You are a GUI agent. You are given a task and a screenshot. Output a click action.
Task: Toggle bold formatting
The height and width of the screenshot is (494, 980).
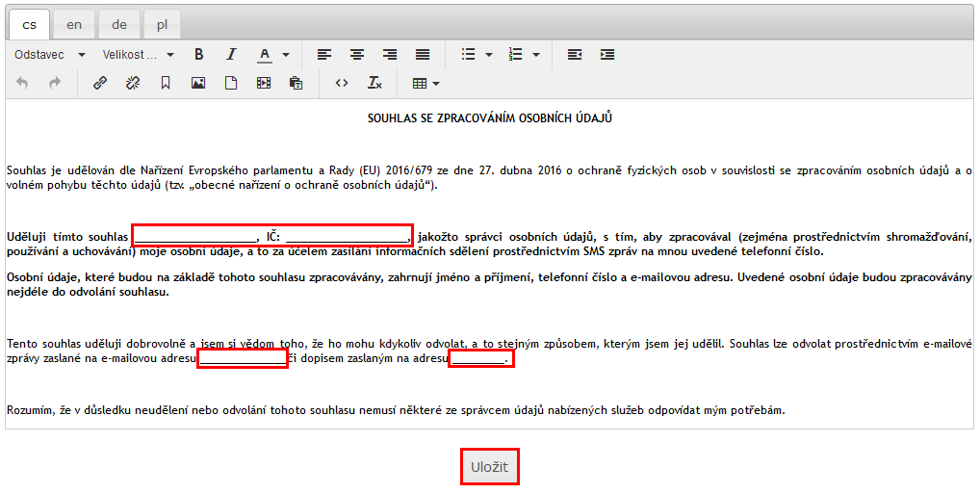[199, 55]
